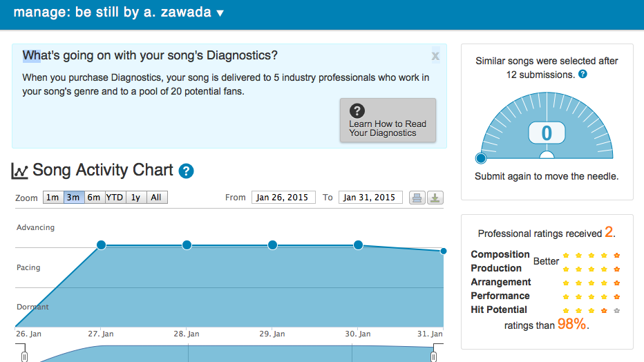Set chart zoom to YTD
This screenshot has height=362, width=644.
pyautogui.click(x=115, y=198)
